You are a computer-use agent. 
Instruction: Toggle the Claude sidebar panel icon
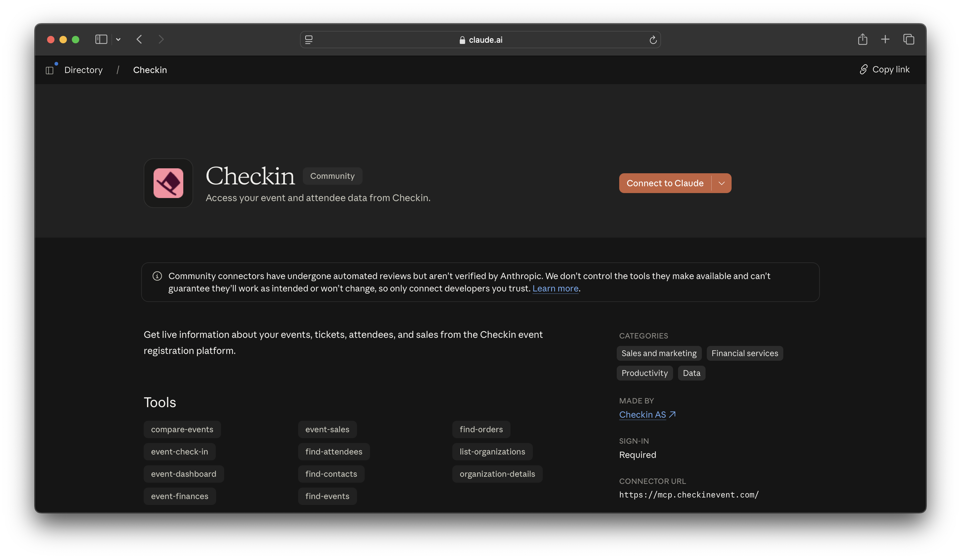(50, 70)
